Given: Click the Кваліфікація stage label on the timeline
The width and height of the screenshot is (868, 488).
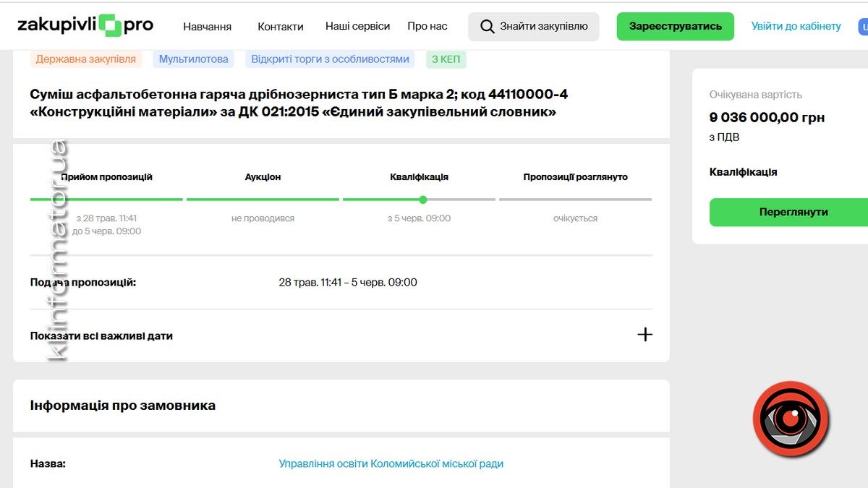Looking at the screenshot, I should [419, 176].
